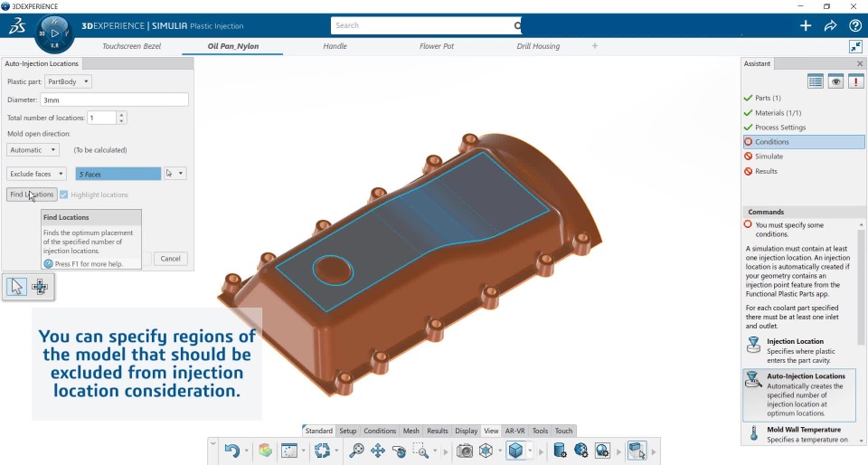868x465 pixels.
Task: Collapse the bottom action bar chevron
Action: (213, 442)
